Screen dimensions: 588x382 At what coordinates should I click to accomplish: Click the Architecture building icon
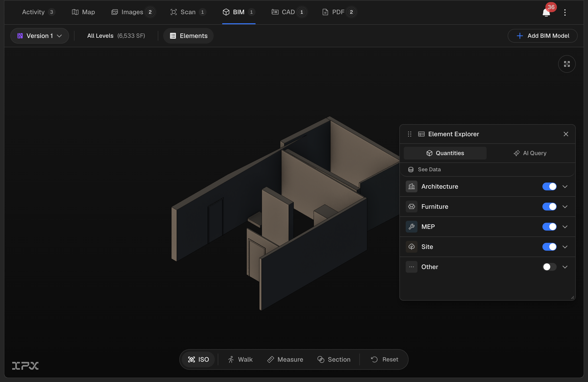pyautogui.click(x=412, y=186)
